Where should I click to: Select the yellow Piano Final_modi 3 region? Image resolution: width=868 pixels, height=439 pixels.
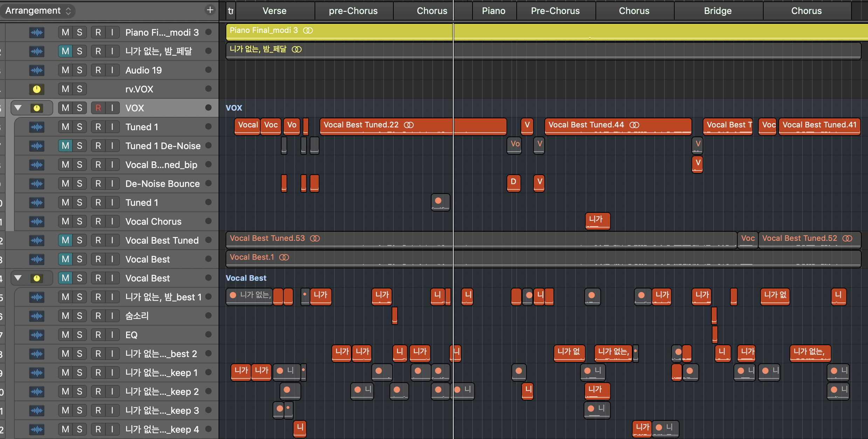[350, 32]
